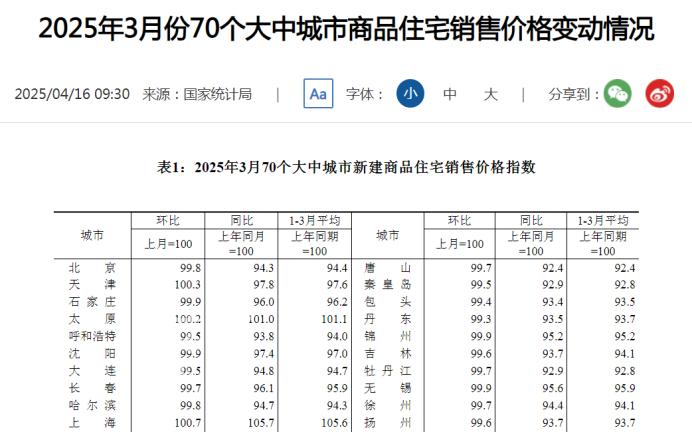
Task: Switch font size to medium 中
Action: tap(450, 94)
